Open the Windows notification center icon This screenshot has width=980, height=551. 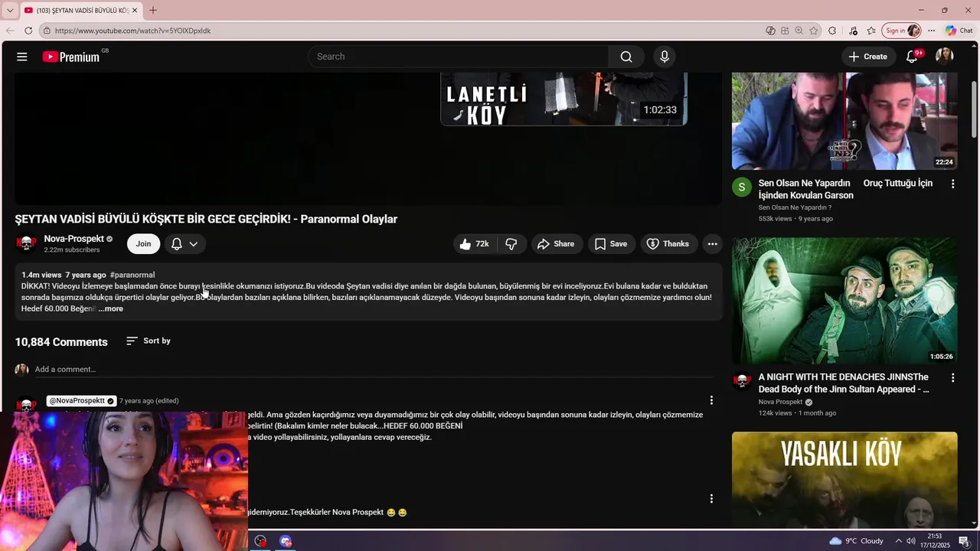coord(964,541)
